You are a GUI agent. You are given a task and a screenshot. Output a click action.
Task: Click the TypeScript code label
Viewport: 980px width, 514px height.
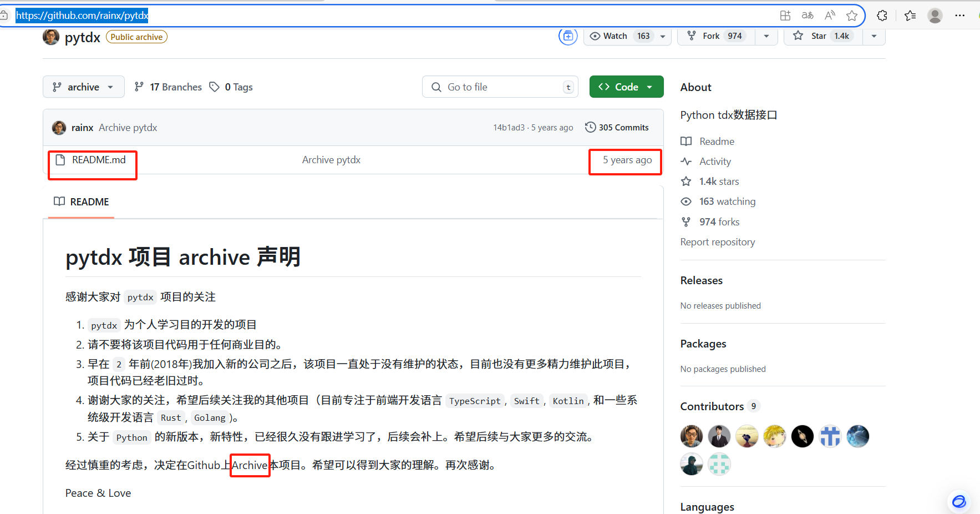pos(475,401)
